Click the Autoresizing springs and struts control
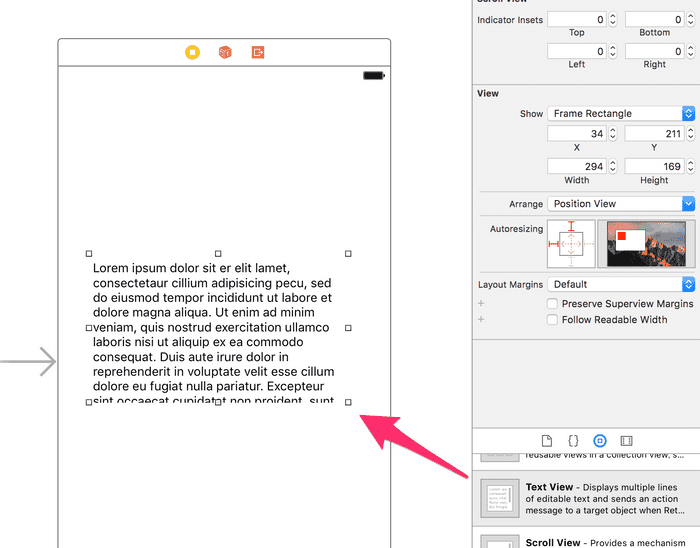700x548 pixels. coord(570,243)
